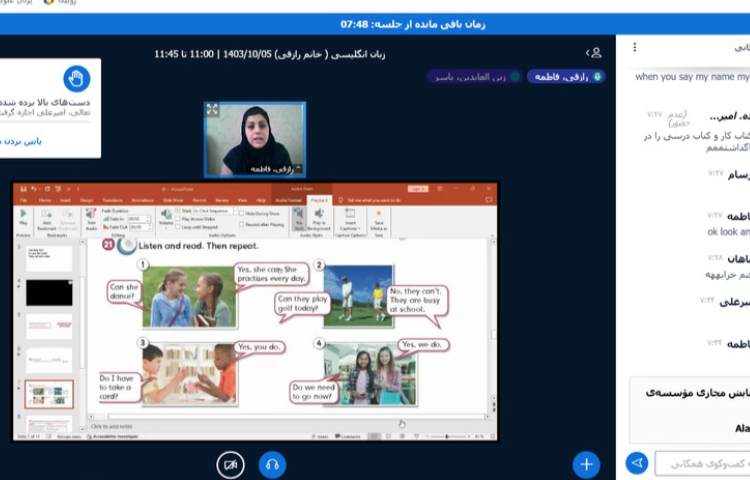
Task: Click the blue headphones audio button
Action: coord(272,464)
